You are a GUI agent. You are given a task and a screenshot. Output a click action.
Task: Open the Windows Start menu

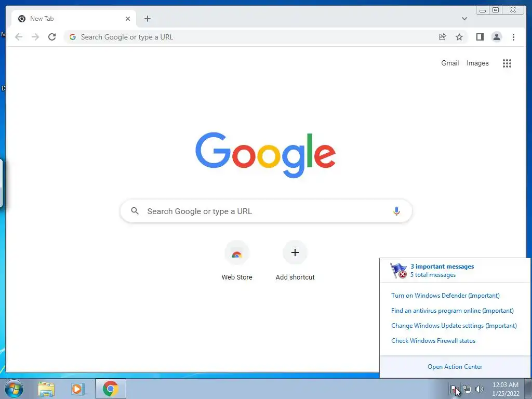[x=14, y=389]
